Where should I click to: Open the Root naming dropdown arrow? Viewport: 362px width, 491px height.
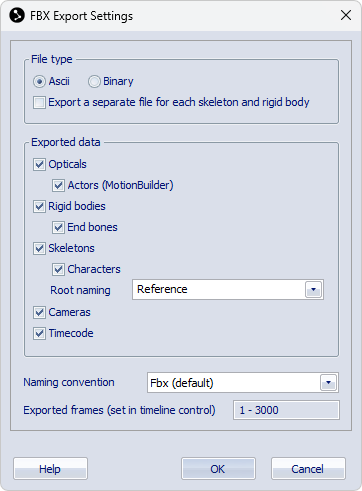tap(313, 290)
